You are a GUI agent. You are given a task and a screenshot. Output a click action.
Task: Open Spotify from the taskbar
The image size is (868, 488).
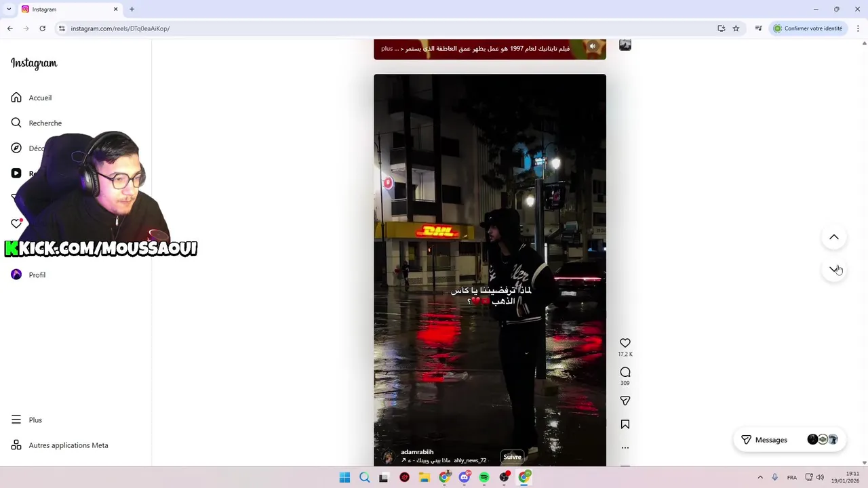(484, 477)
